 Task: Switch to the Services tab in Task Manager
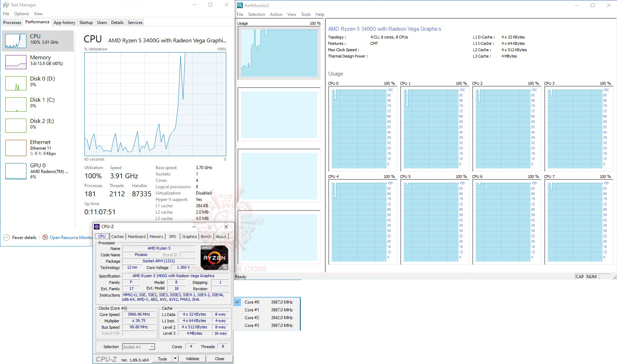pos(135,23)
